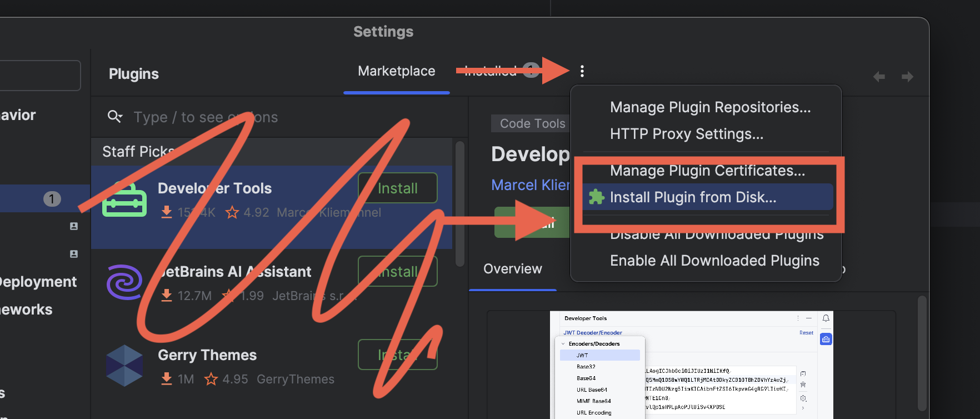The width and height of the screenshot is (980, 419).
Task: Open the plugins options kebab menu
Action: pyautogui.click(x=582, y=71)
